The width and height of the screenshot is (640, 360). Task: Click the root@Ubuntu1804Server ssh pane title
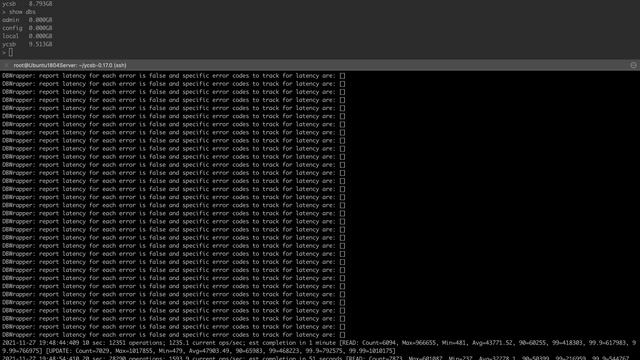point(70,65)
